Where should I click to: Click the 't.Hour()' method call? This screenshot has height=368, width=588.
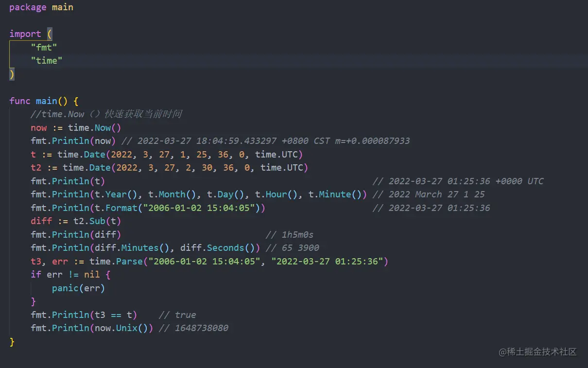tap(277, 194)
